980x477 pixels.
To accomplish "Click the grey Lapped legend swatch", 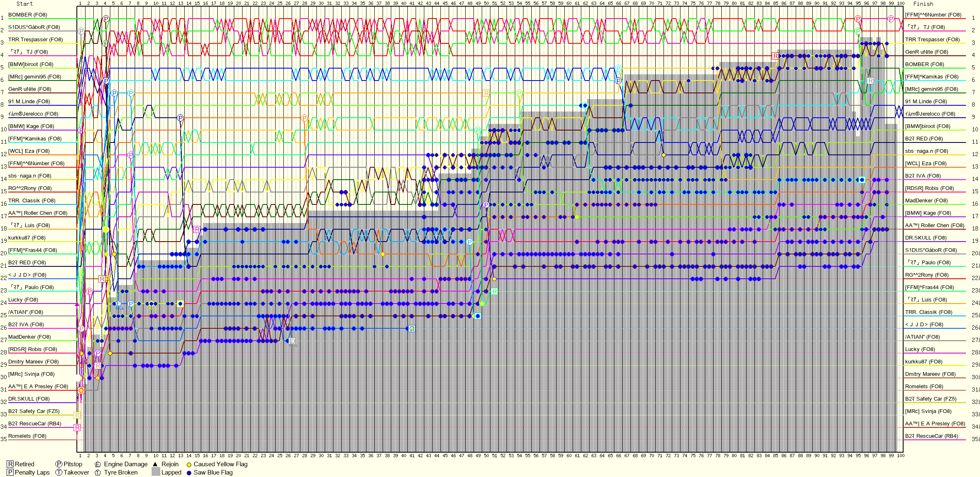I will click(156, 472).
